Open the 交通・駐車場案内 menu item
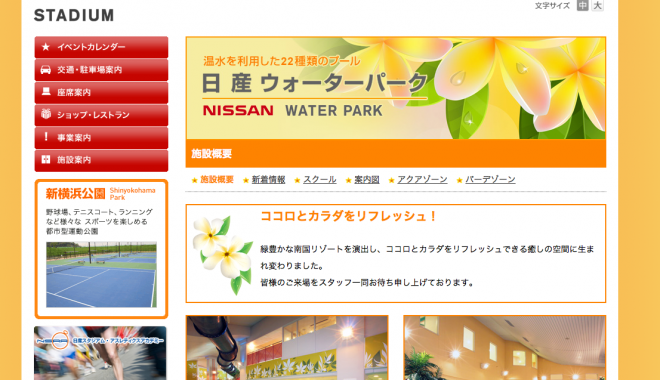Viewport: 660px width, 380px height. click(x=101, y=70)
